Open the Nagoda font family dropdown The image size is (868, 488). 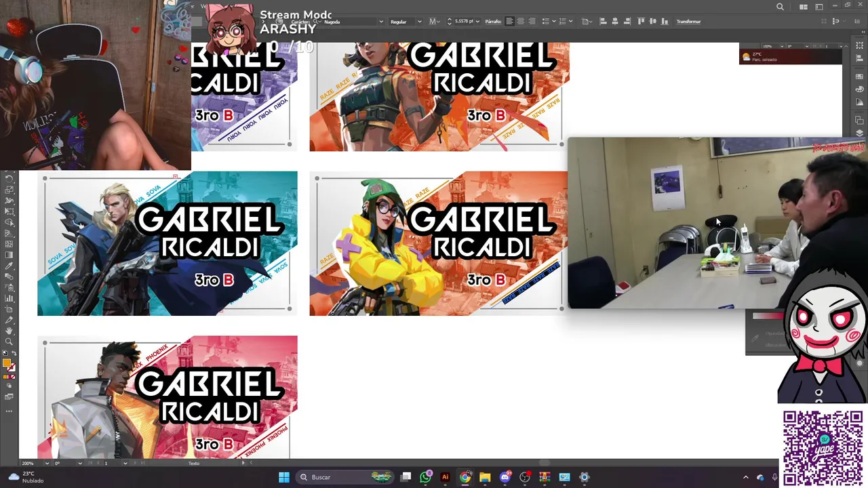pyautogui.click(x=380, y=22)
